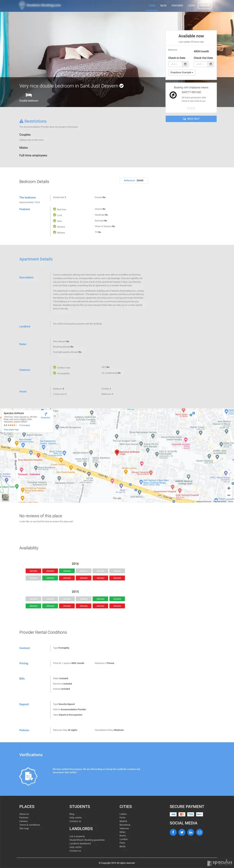Click the Window feature check
The image size is (234, 868).
55,226
